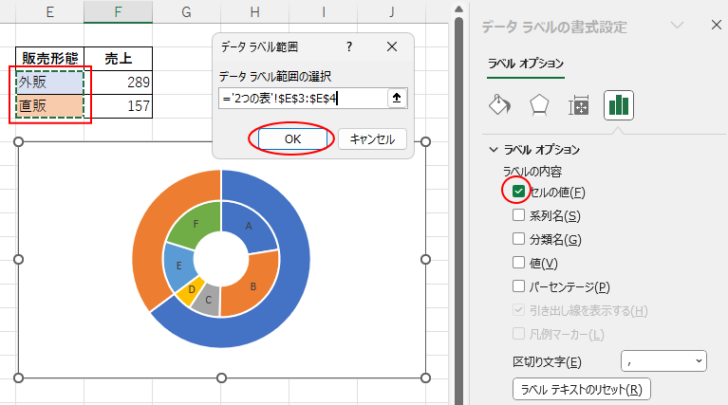The height and width of the screenshot is (405, 728).
Task: Open the Effects pentagon icon tab
Action: point(539,105)
